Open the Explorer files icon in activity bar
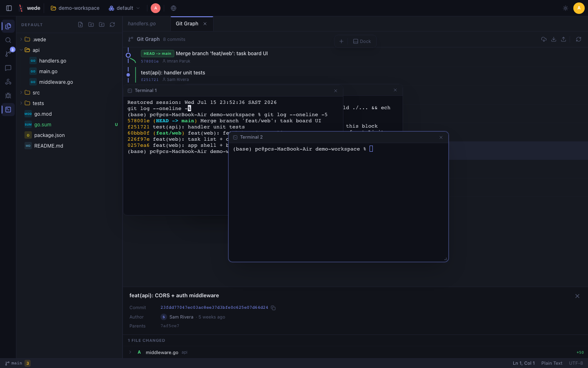Image resolution: width=588 pixels, height=368 pixels. pos(8,26)
